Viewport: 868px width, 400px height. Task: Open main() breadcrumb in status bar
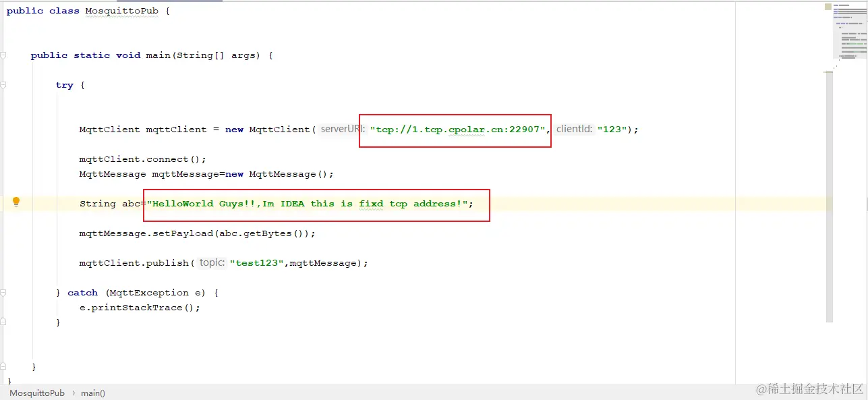point(93,393)
